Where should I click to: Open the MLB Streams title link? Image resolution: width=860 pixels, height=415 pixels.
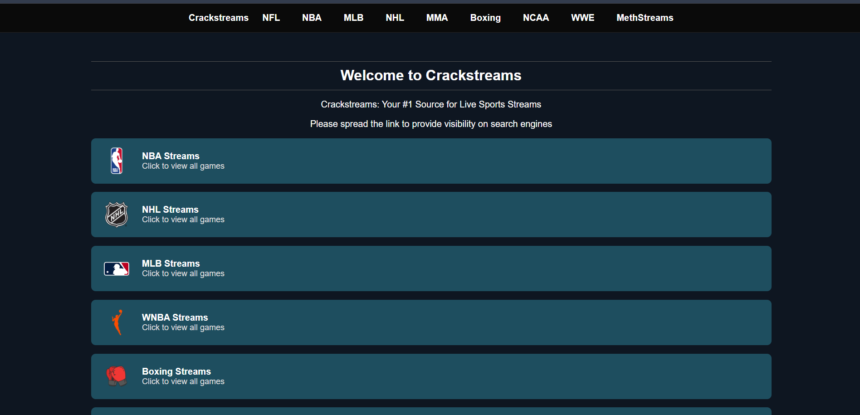[x=171, y=263]
